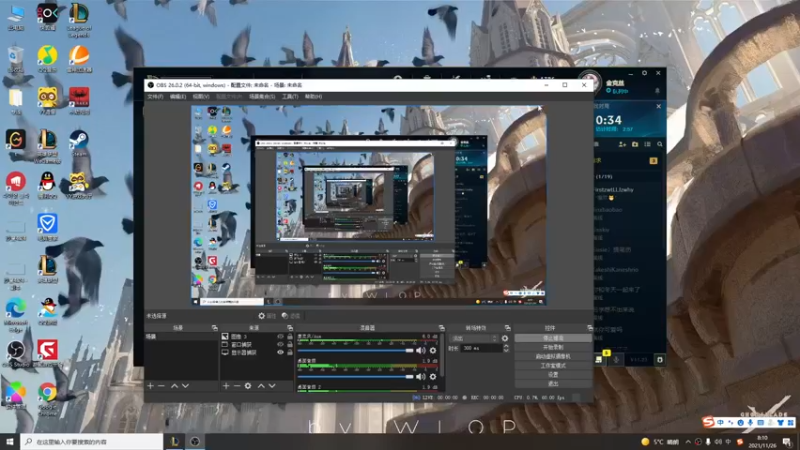This screenshot has width=800, height=450.
Task: Add a new source with plus icon
Action: [226, 386]
